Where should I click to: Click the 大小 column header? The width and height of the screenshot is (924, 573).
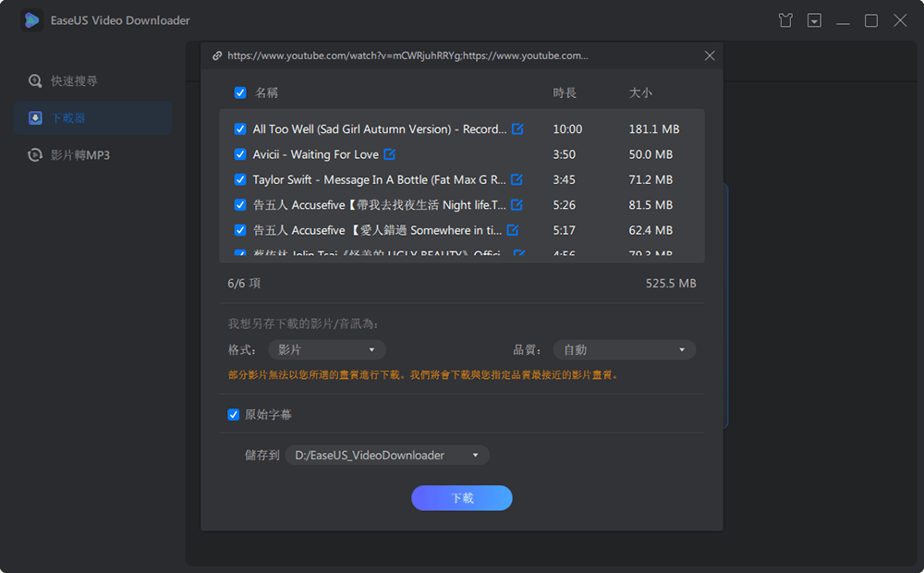coord(640,92)
